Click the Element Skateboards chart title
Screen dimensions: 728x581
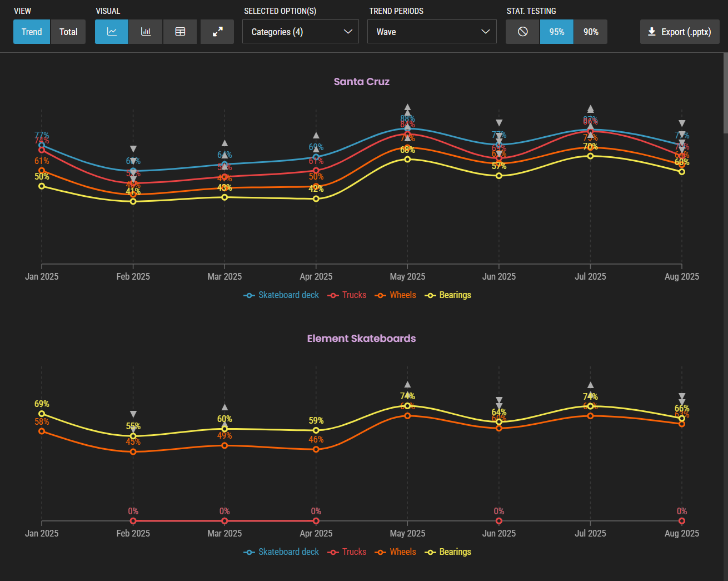click(x=362, y=339)
